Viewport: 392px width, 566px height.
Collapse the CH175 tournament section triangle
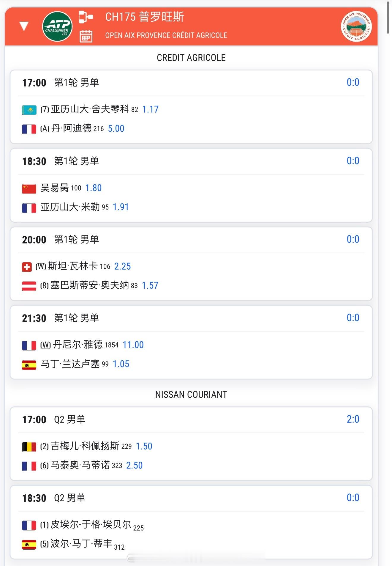pos(24,26)
